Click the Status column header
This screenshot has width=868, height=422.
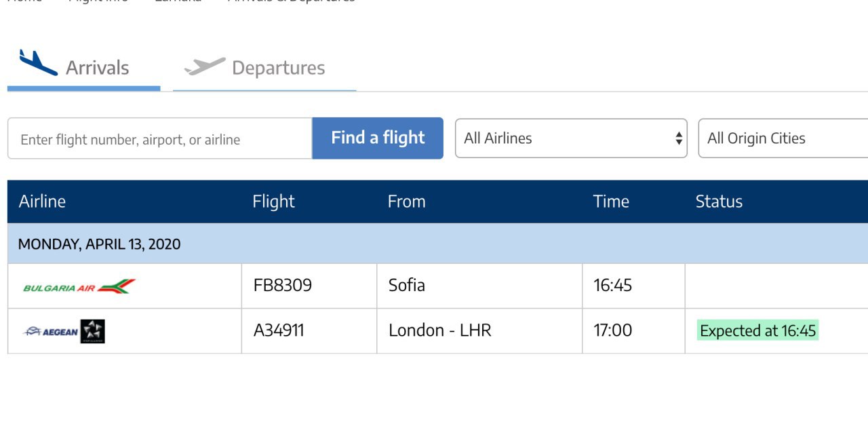[719, 202]
